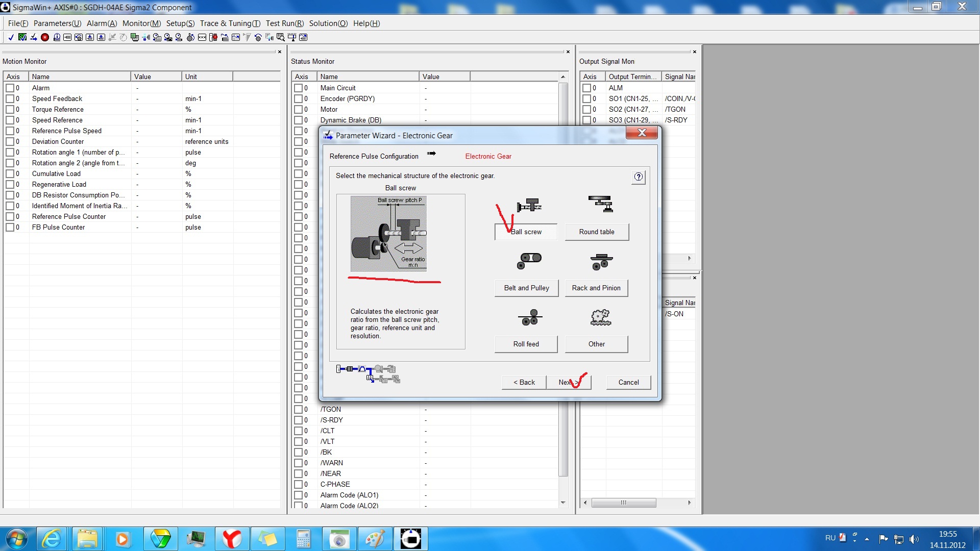Open the Trace & Tuning menu
This screenshot has height=551, width=980.
pos(230,23)
